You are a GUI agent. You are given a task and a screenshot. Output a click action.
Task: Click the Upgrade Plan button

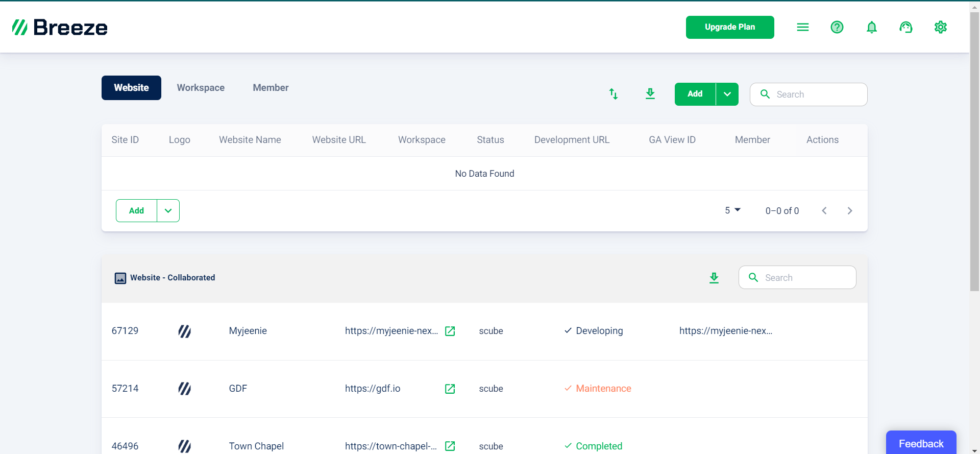pos(730,27)
